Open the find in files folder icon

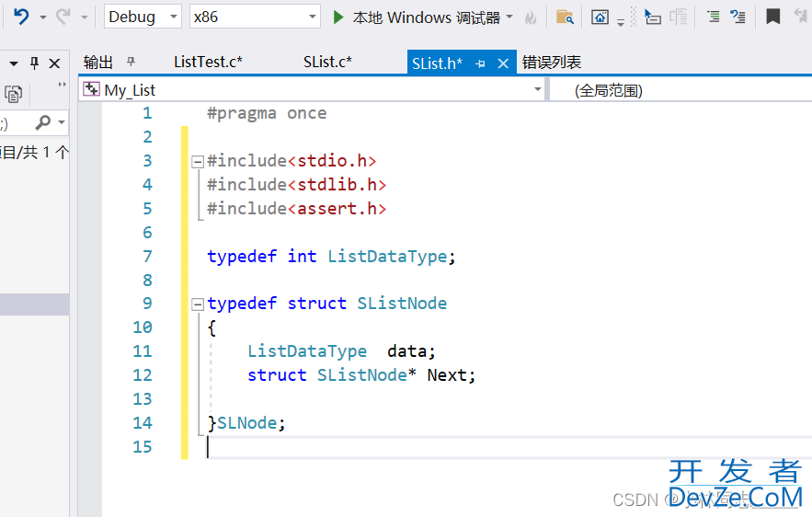pos(565,17)
